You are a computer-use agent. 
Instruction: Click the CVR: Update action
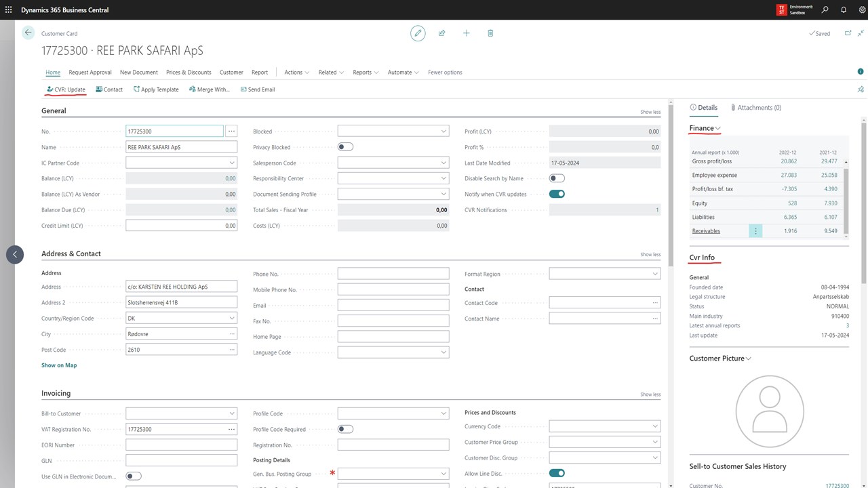[66, 89]
